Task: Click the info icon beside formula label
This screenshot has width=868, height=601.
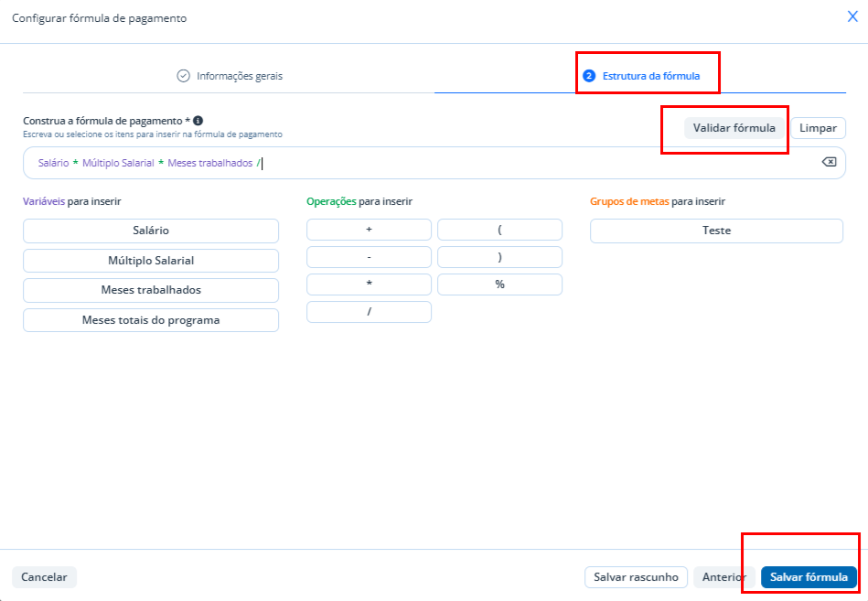Action: 198,121
